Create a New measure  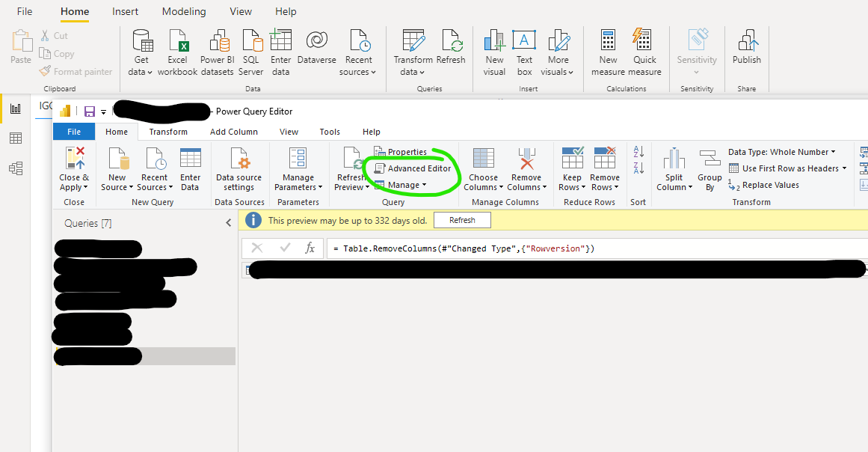click(608, 52)
